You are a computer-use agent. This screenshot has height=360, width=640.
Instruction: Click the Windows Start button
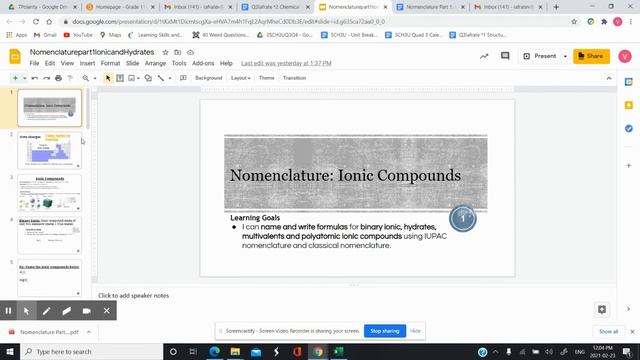9,351
